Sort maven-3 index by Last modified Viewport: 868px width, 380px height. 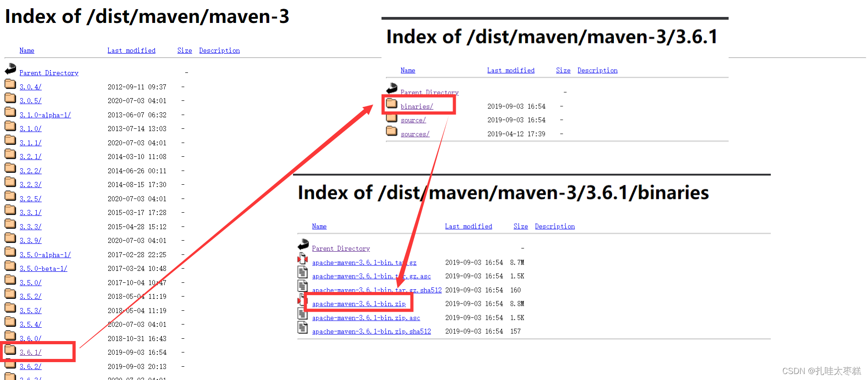[x=131, y=50]
